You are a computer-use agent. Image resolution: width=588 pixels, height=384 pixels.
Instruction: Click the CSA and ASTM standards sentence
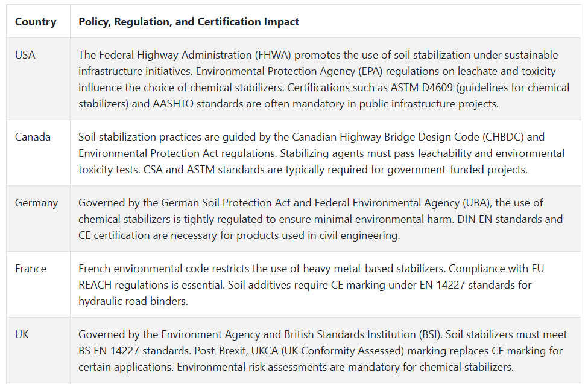tap(335, 170)
